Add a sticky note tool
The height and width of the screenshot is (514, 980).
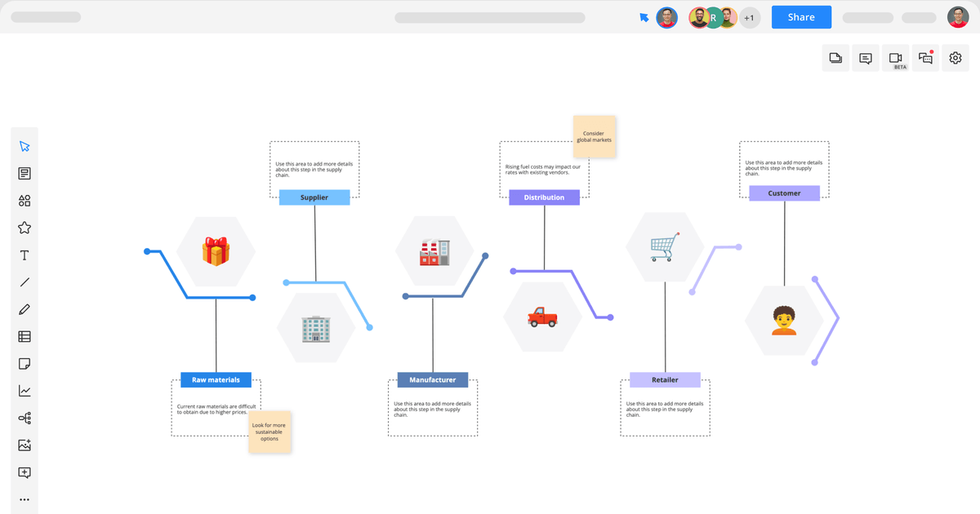[x=24, y=364]
